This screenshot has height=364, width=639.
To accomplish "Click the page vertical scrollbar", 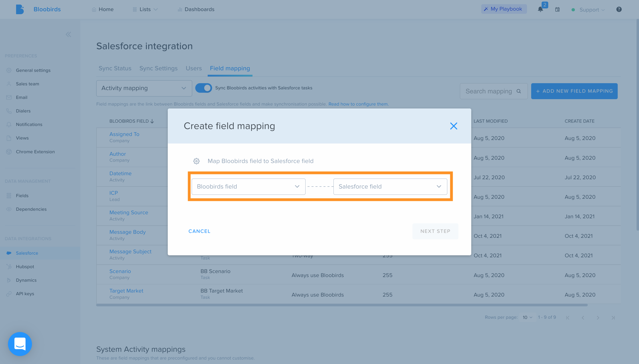I will point(637,125).
